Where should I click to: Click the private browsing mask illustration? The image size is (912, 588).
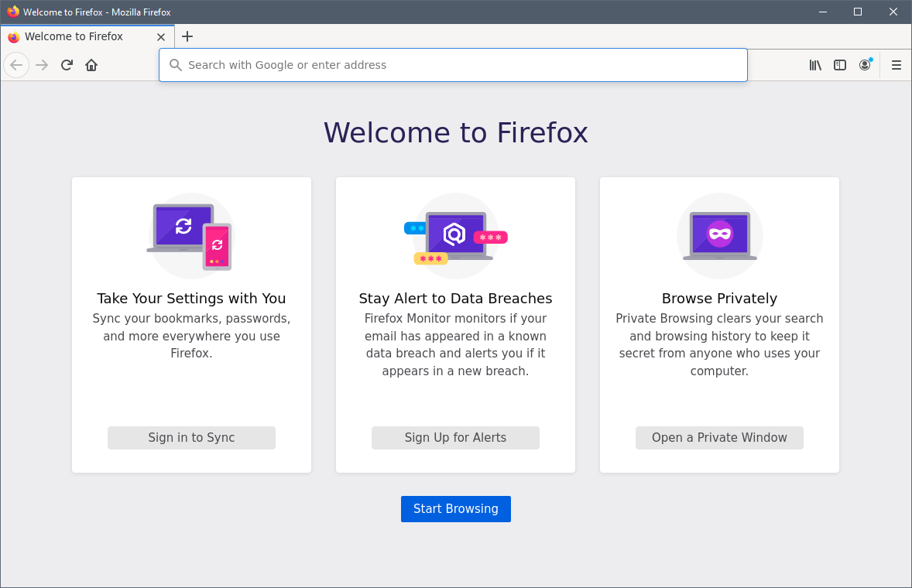pyautogui.click(x=719, y=236)
